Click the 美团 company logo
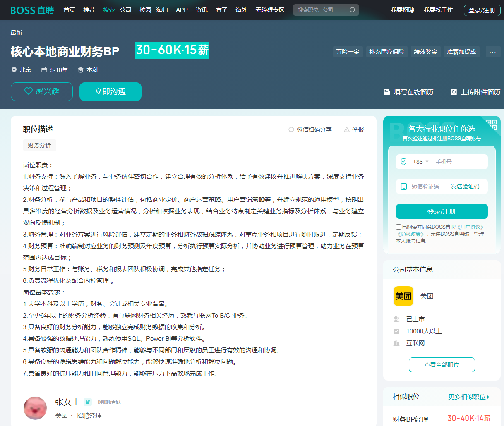Image resolution: width=504 pixels, height=426 pixels. [403, 296]
